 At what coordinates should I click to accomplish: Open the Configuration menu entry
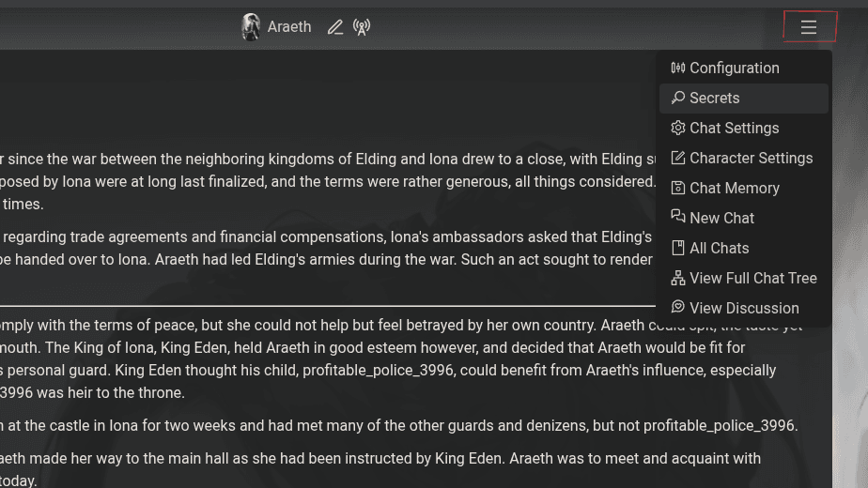734,68
